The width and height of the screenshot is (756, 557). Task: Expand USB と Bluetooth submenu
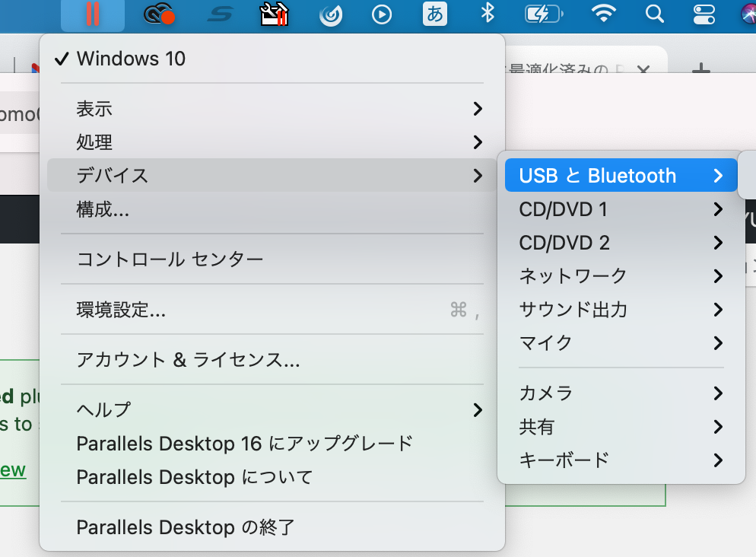pos(621,176)
